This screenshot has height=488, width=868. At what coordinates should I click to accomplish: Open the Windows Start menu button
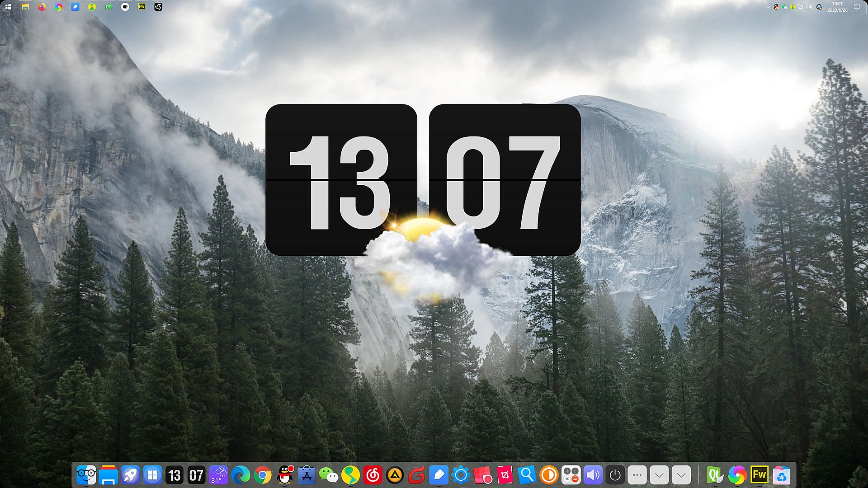[8, 7]
